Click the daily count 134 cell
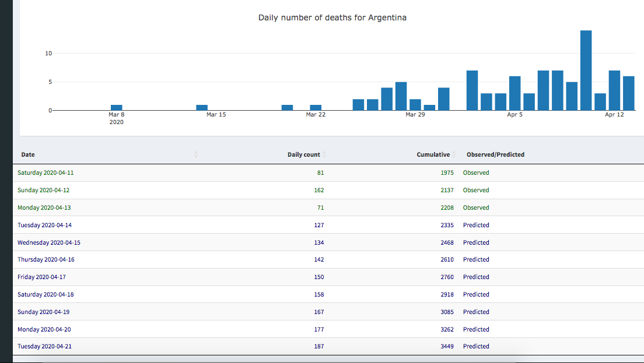This screenshot has height=363, width=644. click(318, 242)
